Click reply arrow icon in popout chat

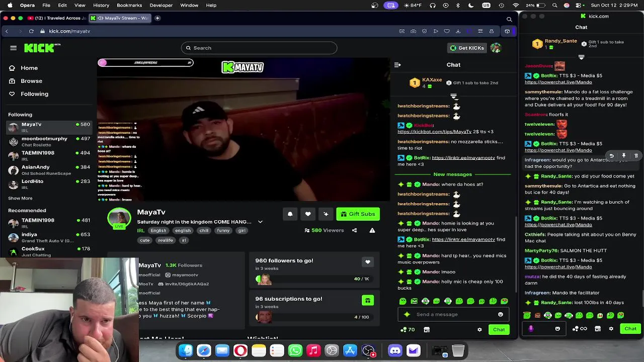pos(611,156)
